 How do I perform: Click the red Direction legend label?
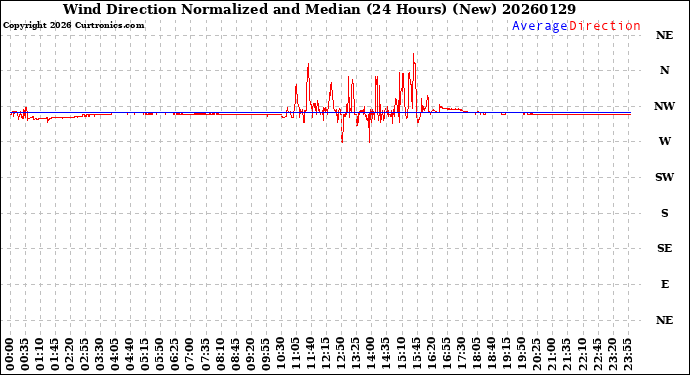(x=604, y=26)
